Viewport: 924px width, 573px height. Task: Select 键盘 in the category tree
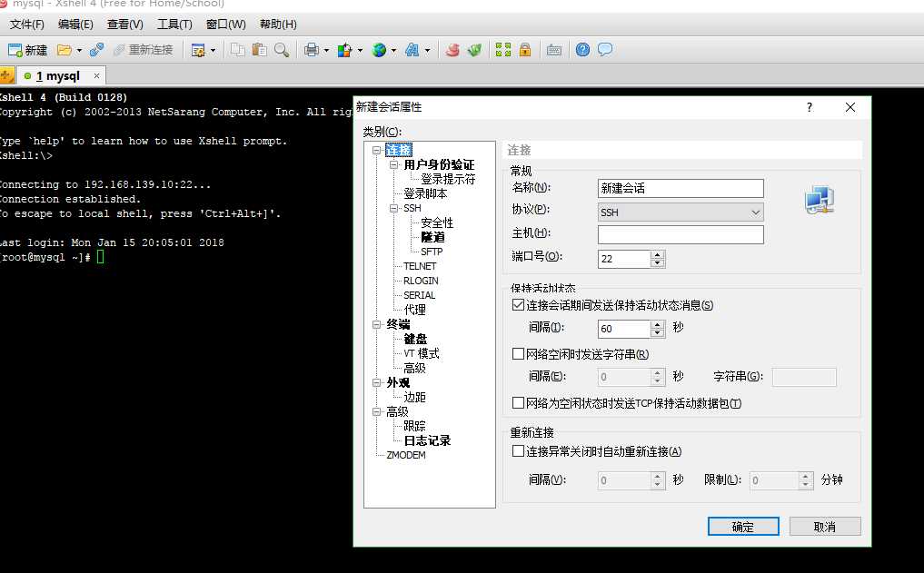415,340
